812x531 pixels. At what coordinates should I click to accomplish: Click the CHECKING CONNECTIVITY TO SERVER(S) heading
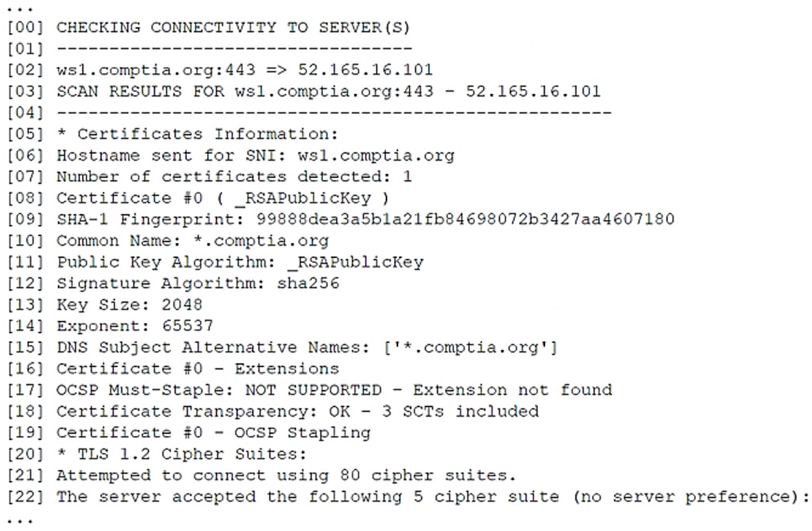click(233, 27)
